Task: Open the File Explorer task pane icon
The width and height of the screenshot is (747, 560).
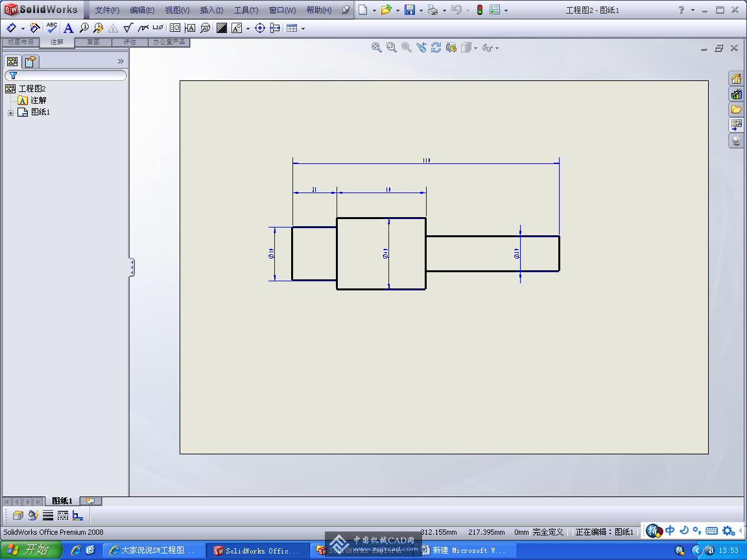Action: [736, 110]
